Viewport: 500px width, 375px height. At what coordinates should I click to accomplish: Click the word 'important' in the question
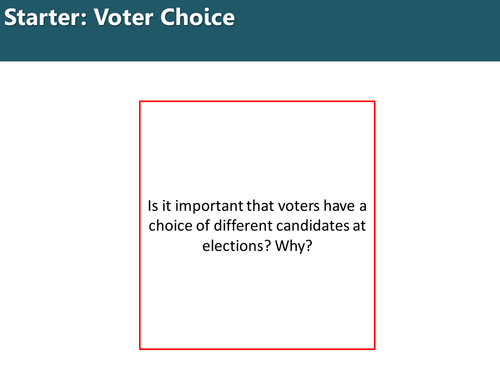coord(210,206)
